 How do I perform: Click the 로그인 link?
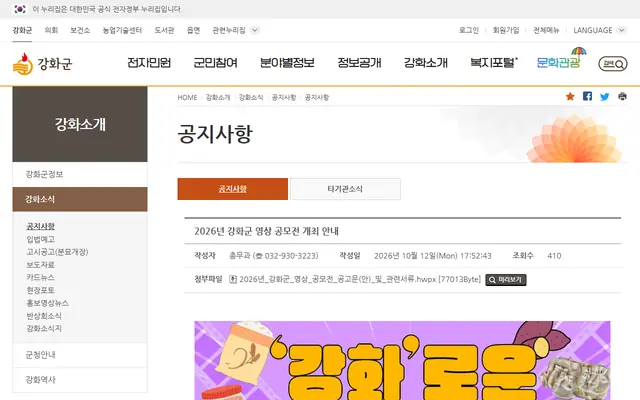tap(469, 30)
